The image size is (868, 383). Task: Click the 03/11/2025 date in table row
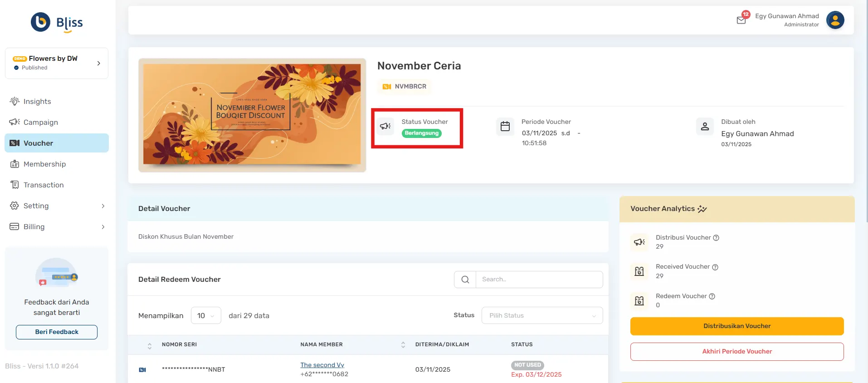point(433,369)
